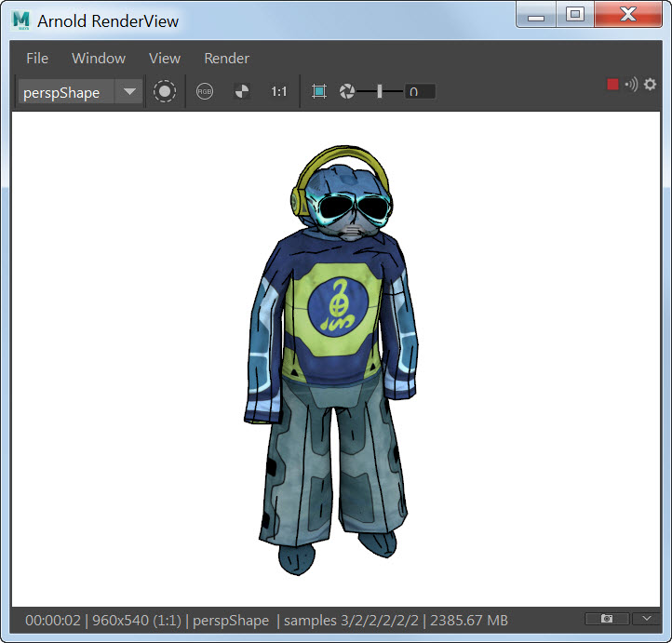Image resolution: width=672 pixels, height=643 pixels.
Task: Click the Maya logo in the title bar
Action: (x=20, y=20)
